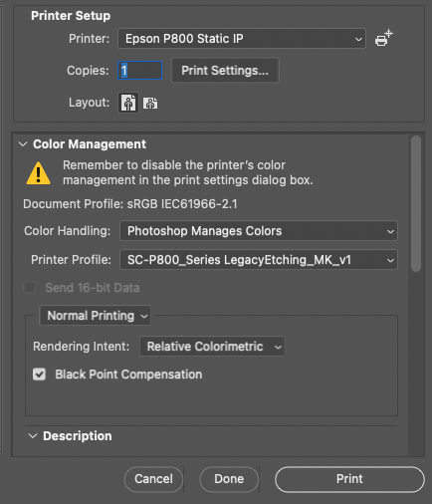Screen dimensions: 432x504
Task: Click the Color Management heading text
Action: click(90, 144)
